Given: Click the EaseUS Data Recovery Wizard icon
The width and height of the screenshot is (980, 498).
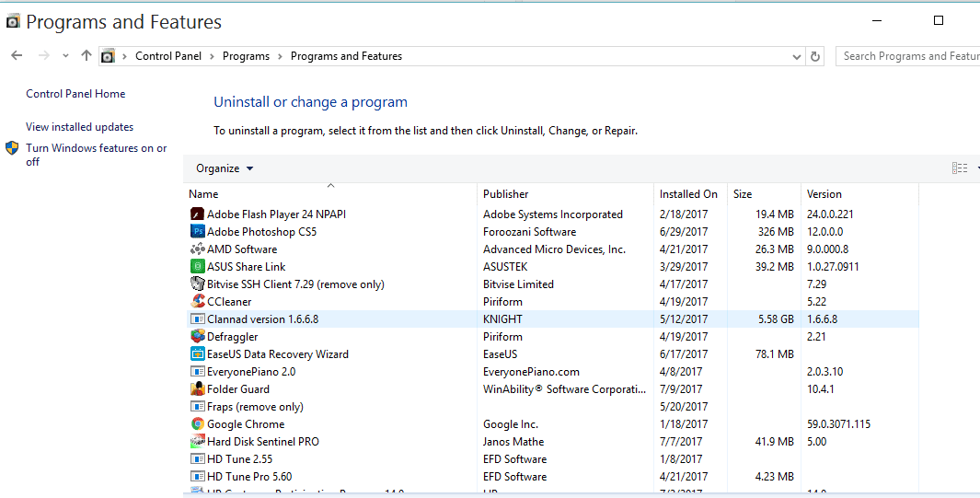Looking at the screenshot, I should click(x=198, y=353).
